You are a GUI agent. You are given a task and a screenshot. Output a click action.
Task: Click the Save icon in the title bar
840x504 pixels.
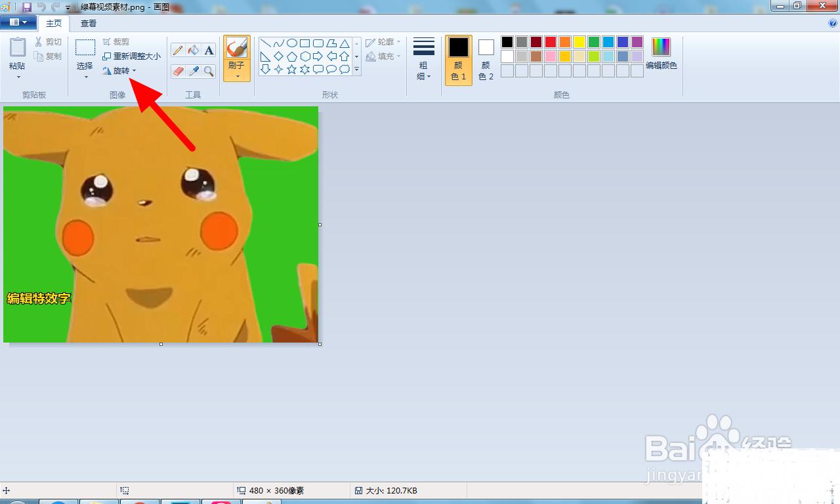coord(27,7)
